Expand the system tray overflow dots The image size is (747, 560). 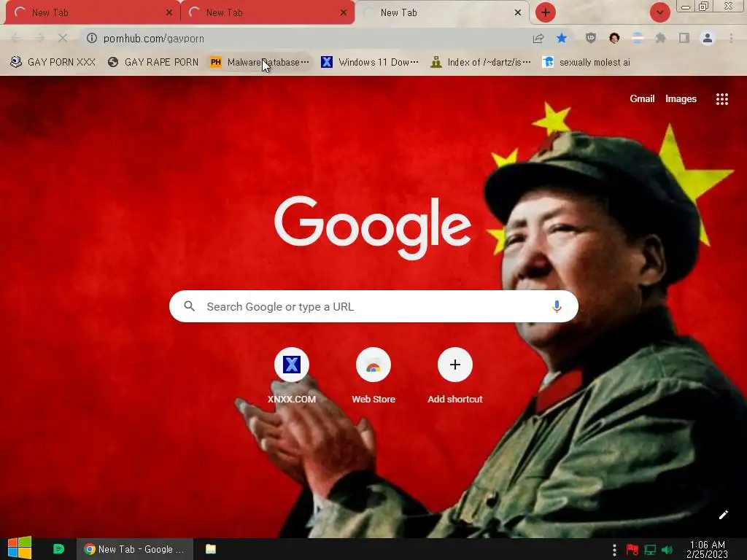click(614, 550)
